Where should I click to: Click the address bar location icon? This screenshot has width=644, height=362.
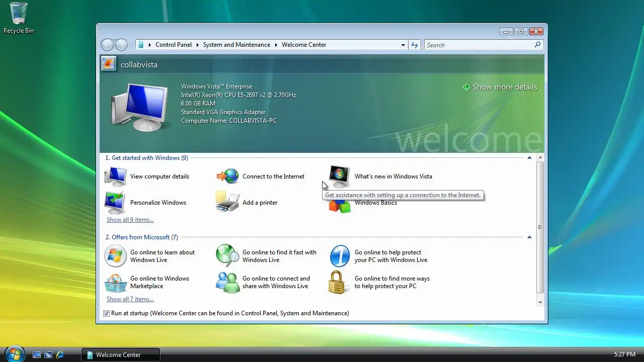141,45
